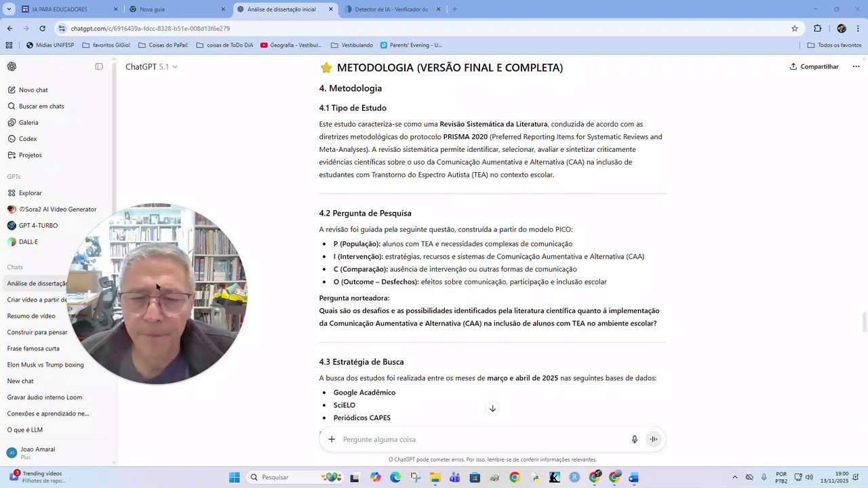Open Sora2 AI Video Generator GPT

tap(58, 209)
